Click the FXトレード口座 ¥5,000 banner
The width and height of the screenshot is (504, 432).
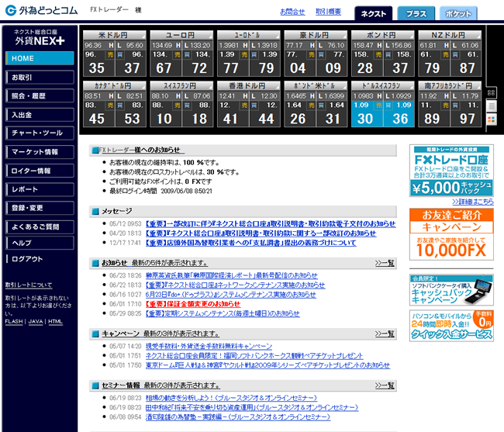coord(451,171)
